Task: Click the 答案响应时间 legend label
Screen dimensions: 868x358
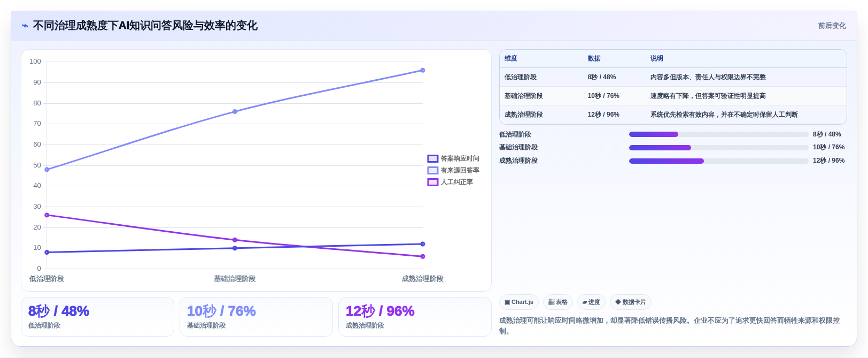Action: 460,158
